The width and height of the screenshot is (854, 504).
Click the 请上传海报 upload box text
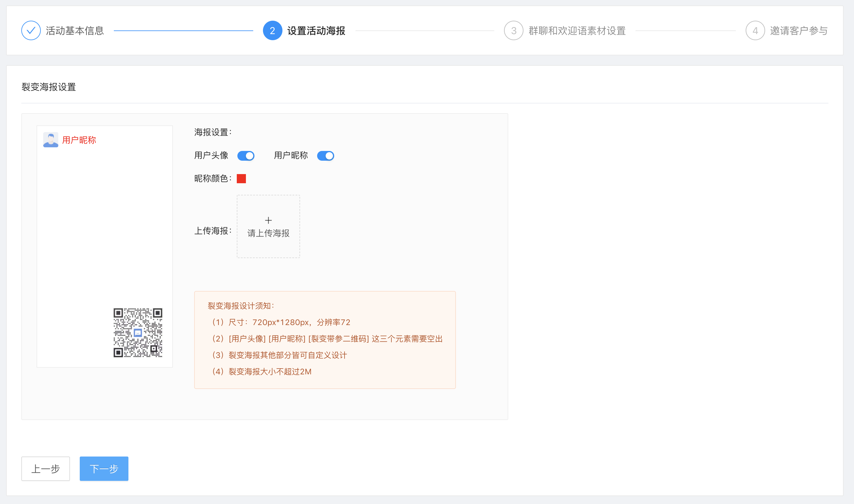click(268, 233)
